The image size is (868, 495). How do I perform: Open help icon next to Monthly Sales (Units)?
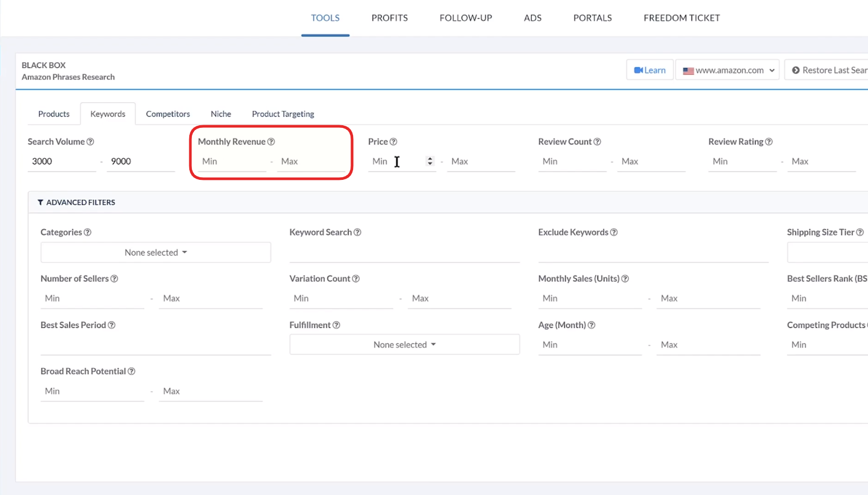[x=625, y=279]
